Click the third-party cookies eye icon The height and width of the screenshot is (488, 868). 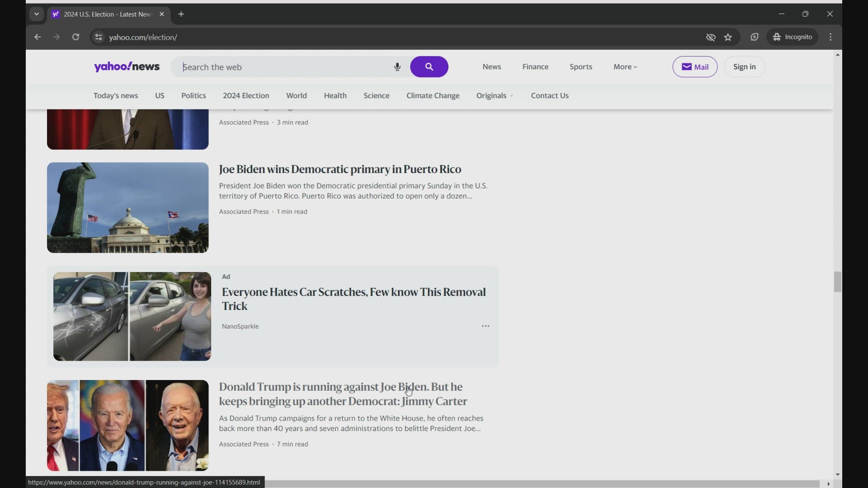click(711, 37)
